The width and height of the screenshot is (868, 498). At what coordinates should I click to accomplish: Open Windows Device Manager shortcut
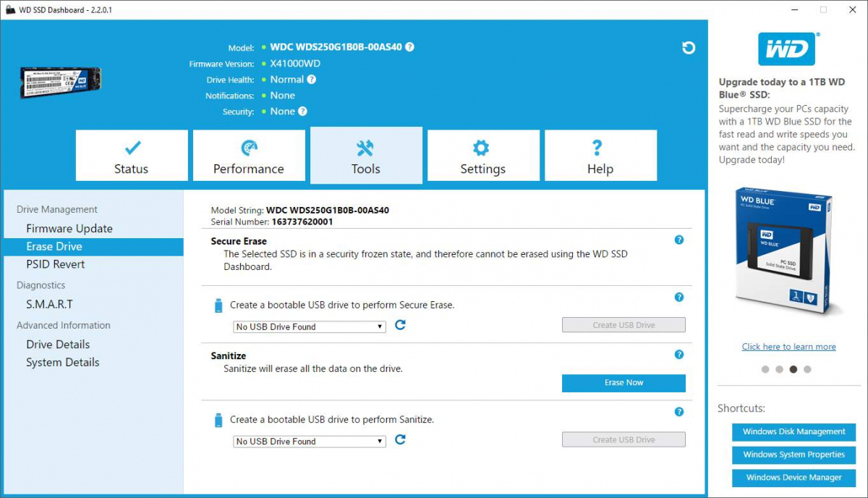pos(793,478)
